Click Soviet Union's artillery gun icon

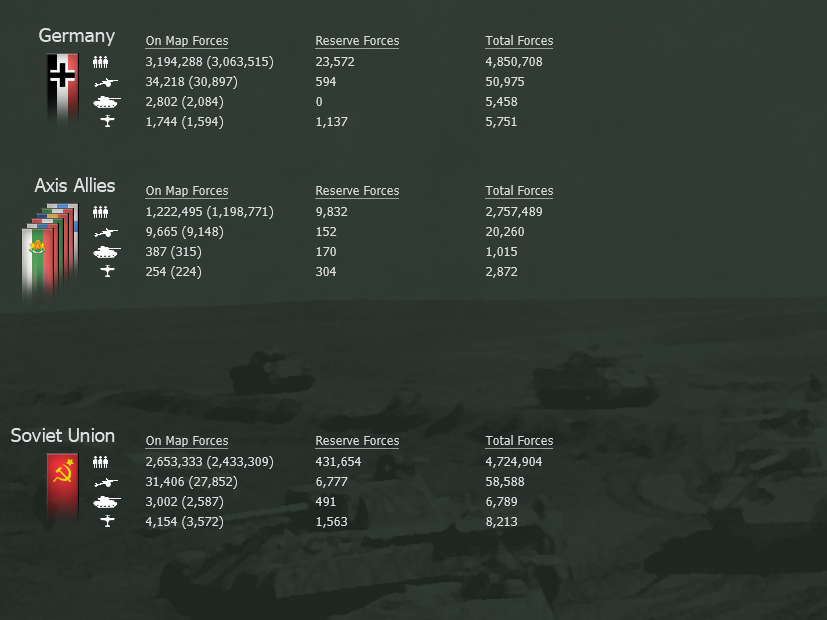[106, 482]
